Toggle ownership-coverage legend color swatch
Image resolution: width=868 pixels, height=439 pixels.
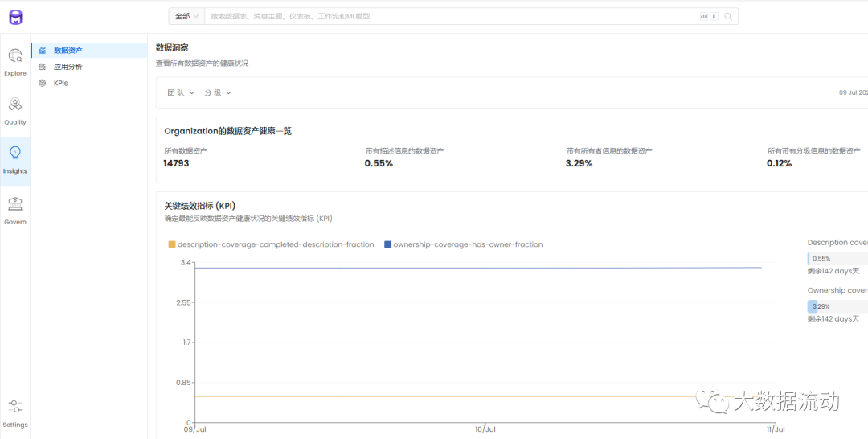click(x=387, y=244)
